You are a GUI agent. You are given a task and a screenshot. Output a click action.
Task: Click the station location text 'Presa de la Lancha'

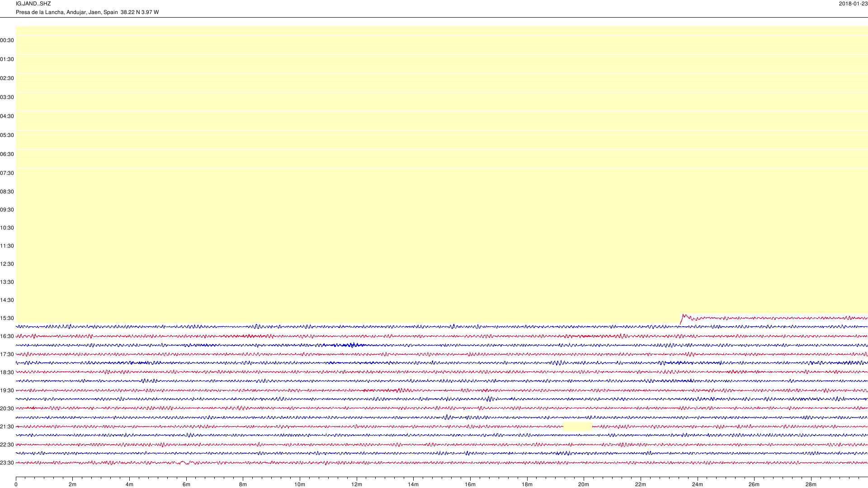click(x=40, y=12)
